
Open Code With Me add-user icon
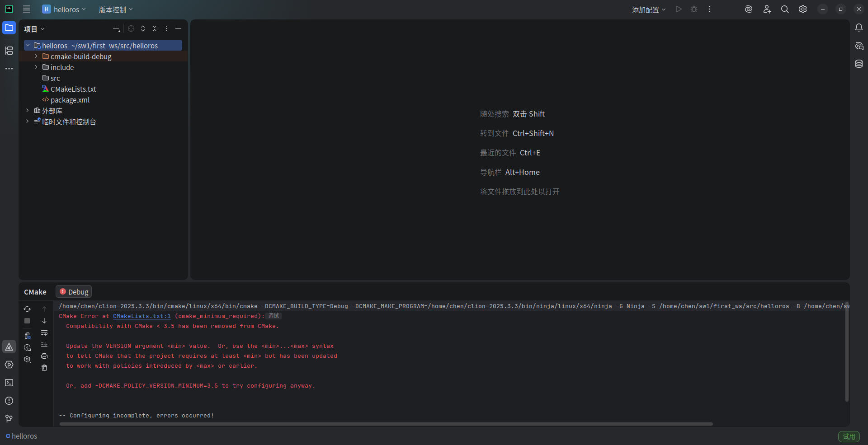point(767,9)
